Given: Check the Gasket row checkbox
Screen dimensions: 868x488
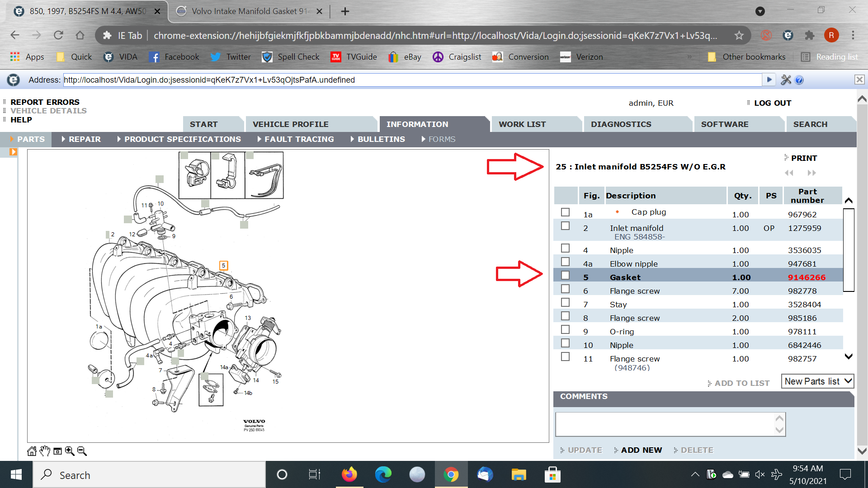Looking at the screenshot, I should tap(565, 275).
